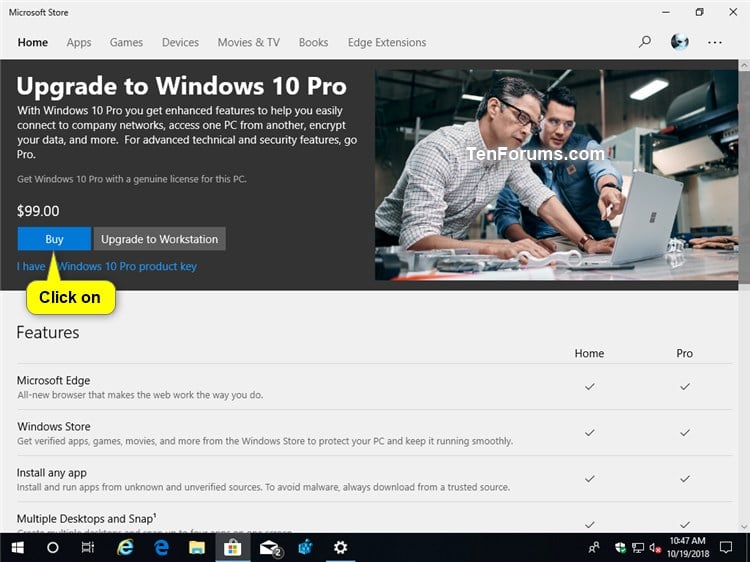Click the Windows Store feature row title
Viewport: 750px width, 562px height.
point(54,426)
